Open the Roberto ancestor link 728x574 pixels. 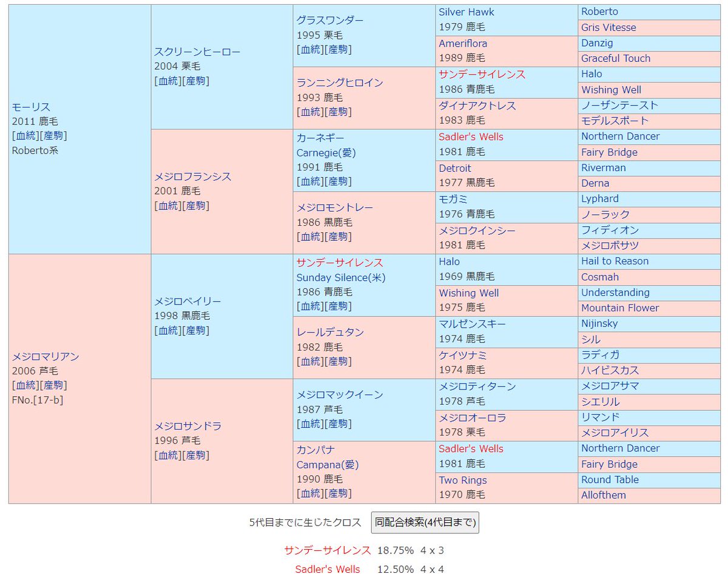600,12
